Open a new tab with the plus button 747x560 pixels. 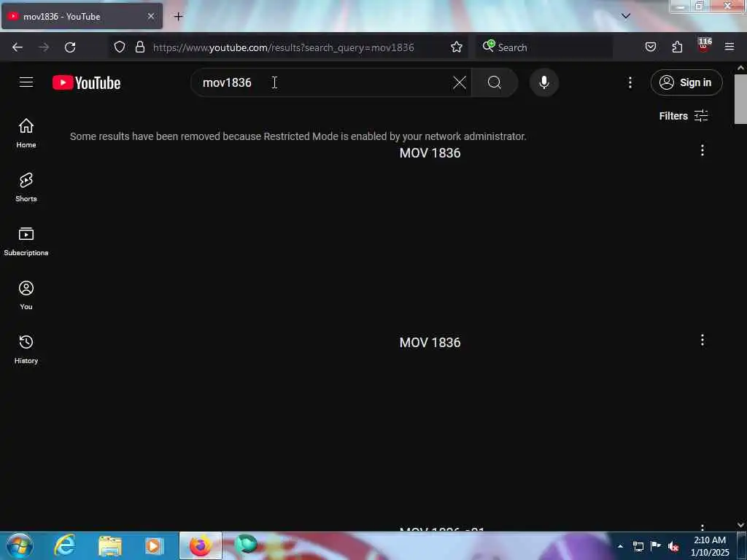pyautogui.click(x=178, y=17)
